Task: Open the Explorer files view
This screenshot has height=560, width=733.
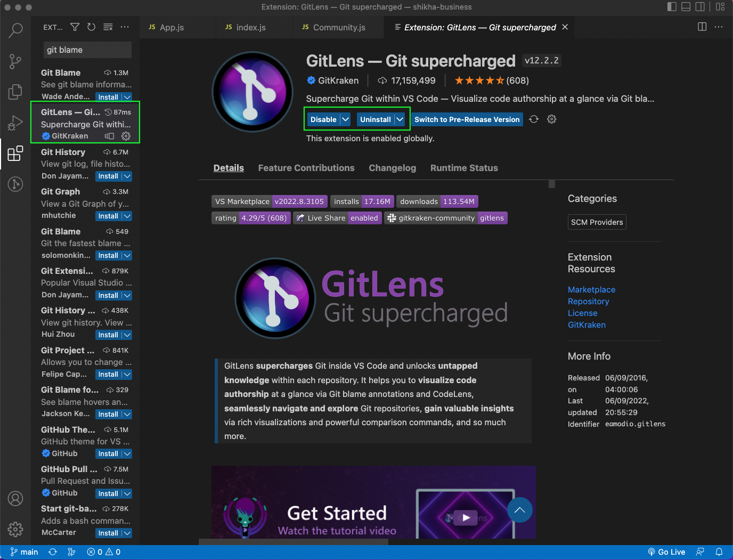Action: tap(15, 92)
